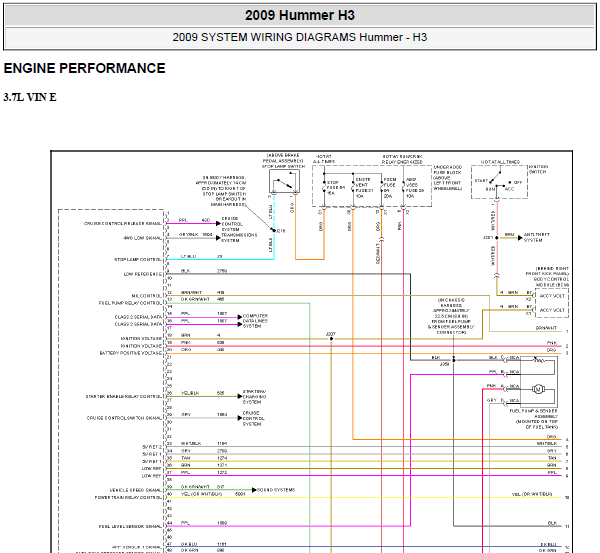
Task: Click the 'LT BLU' stop lamp control wire label
Action: [x=188, y=256]
